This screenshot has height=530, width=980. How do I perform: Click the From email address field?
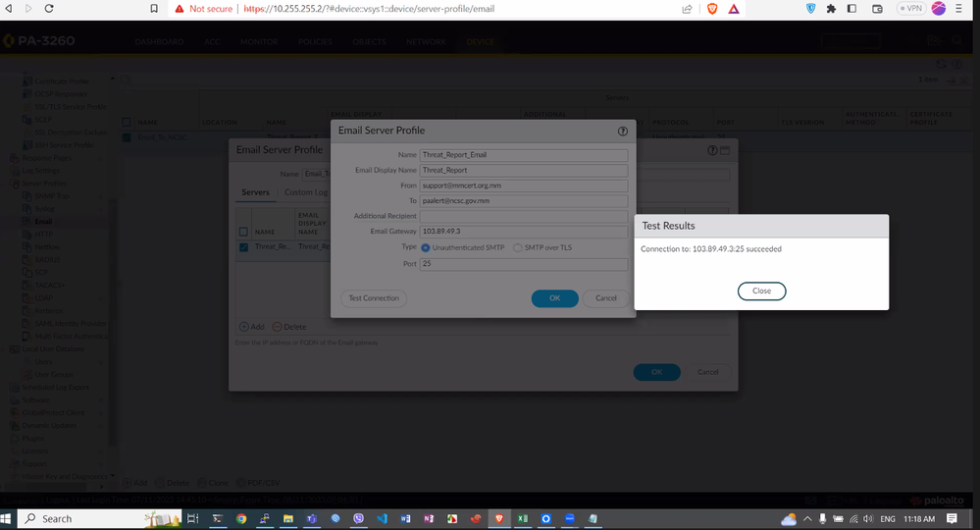pyautogui.click(x=524, y=185)
